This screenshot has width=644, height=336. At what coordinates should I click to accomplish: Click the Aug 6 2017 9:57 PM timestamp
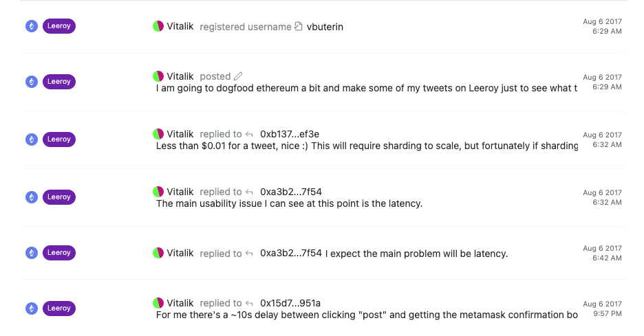tap(602, 309)
